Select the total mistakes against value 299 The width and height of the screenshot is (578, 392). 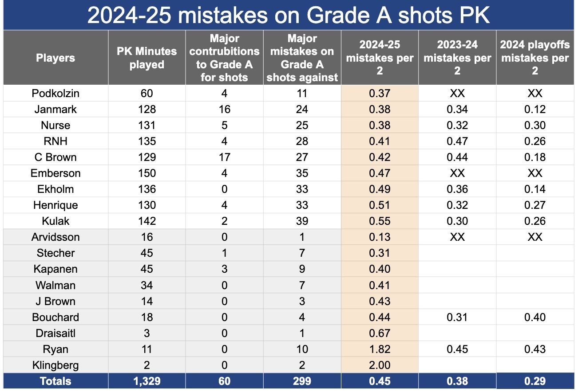302,381
